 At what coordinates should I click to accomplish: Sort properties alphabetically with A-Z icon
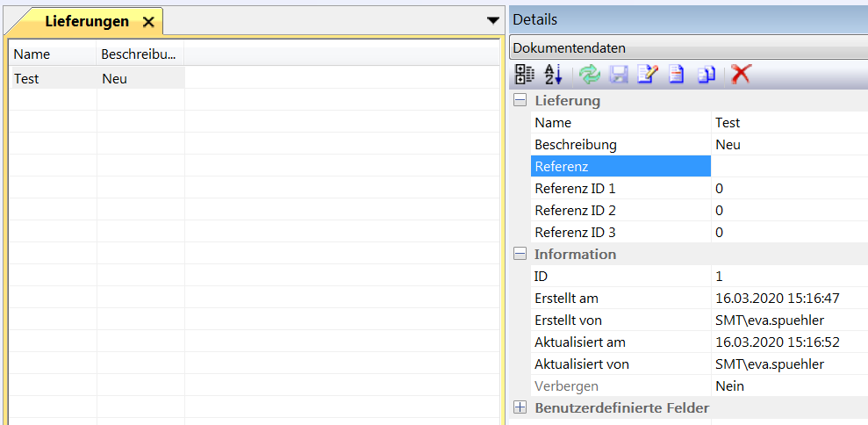point(553,75)
